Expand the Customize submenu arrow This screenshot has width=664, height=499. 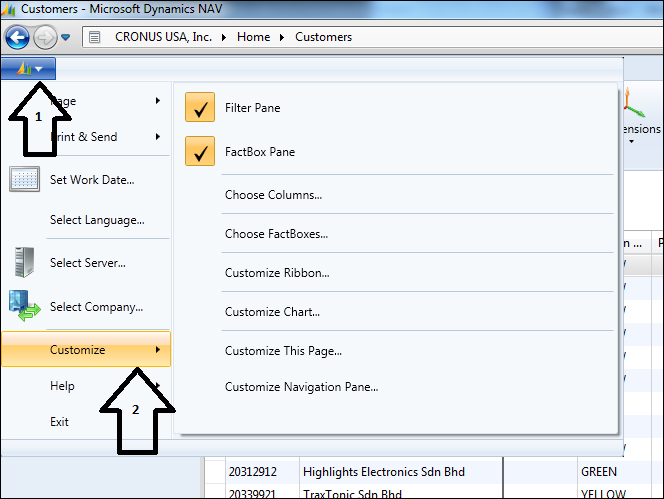[x=158, y=349]
